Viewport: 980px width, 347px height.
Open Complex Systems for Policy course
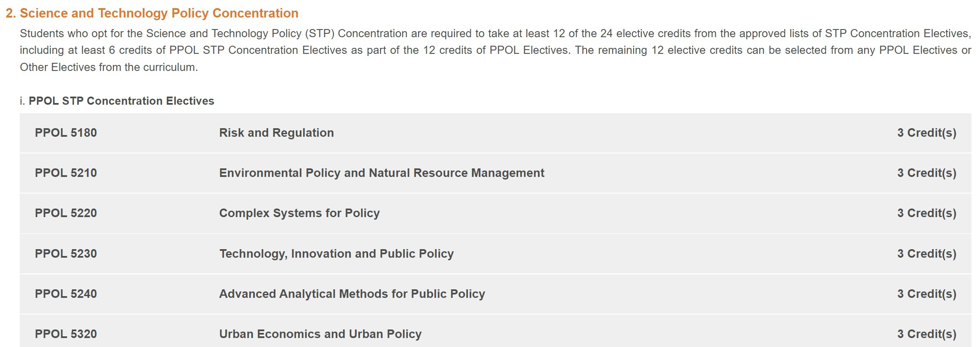[299, 213]
